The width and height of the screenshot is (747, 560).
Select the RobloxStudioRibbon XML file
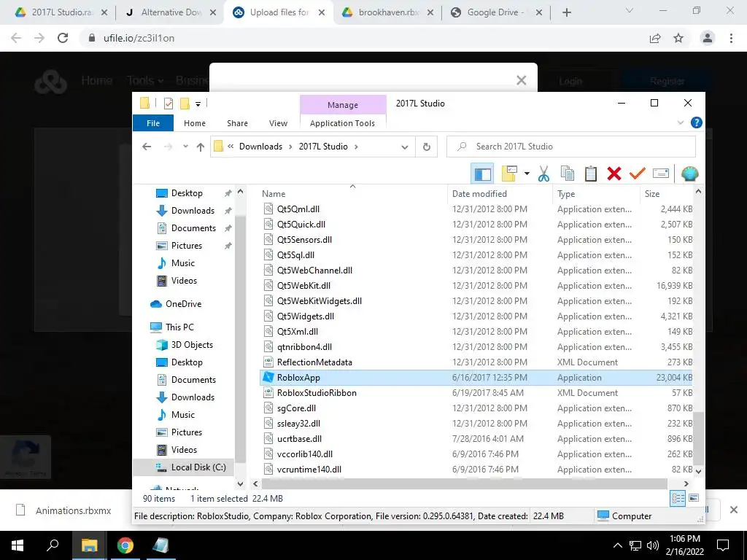pos(476,393)
